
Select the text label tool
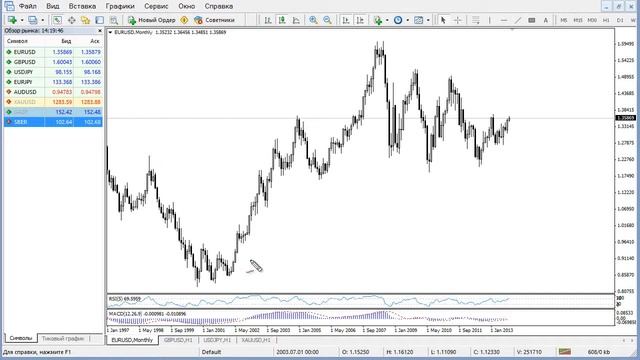[x=531, y=20]
